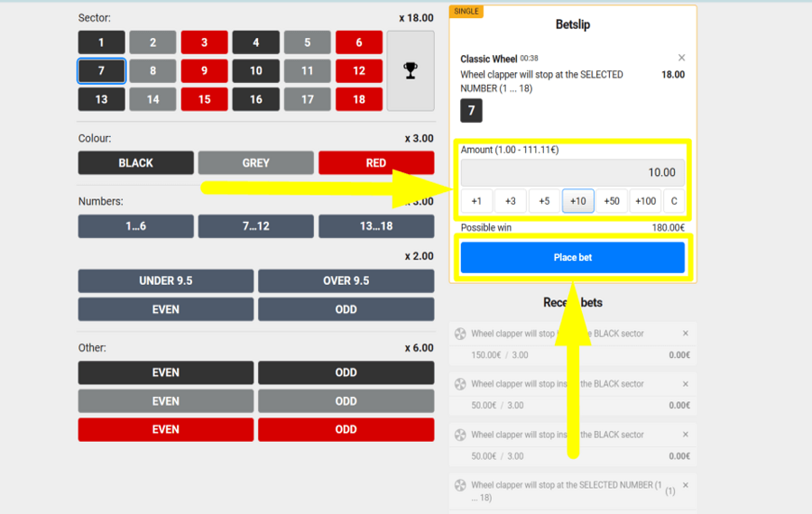The height and width of the screenshot is (514, 812).
Task: Bet on OVER 9.5
Action: click(346, 280)
